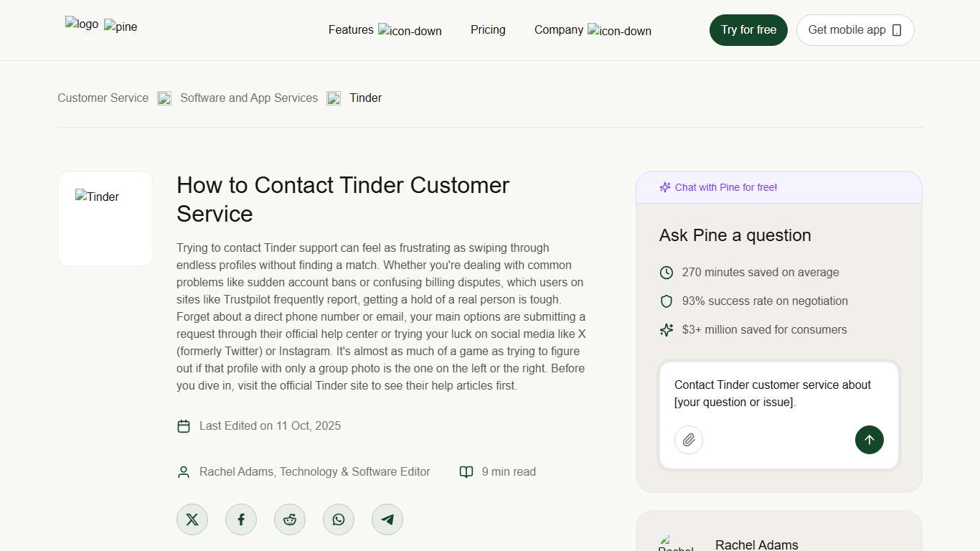Viewport: 980px width, 551px height.
Task: Open the breadcrumb Software and App Services
Action: tap(248, 98)
